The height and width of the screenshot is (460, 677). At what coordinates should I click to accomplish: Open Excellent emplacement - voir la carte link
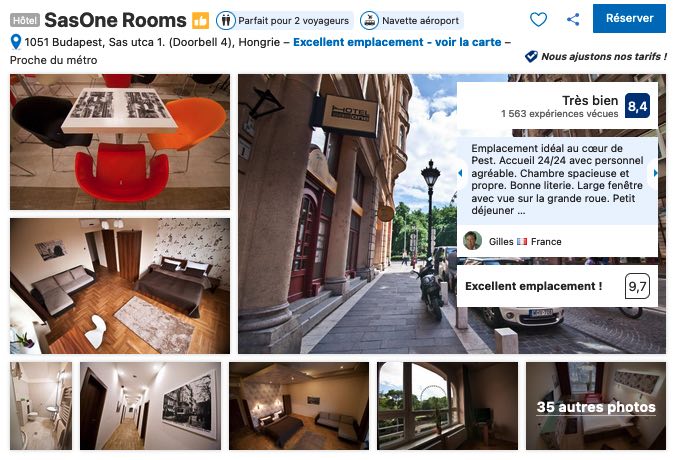click(x=397, y=42)
